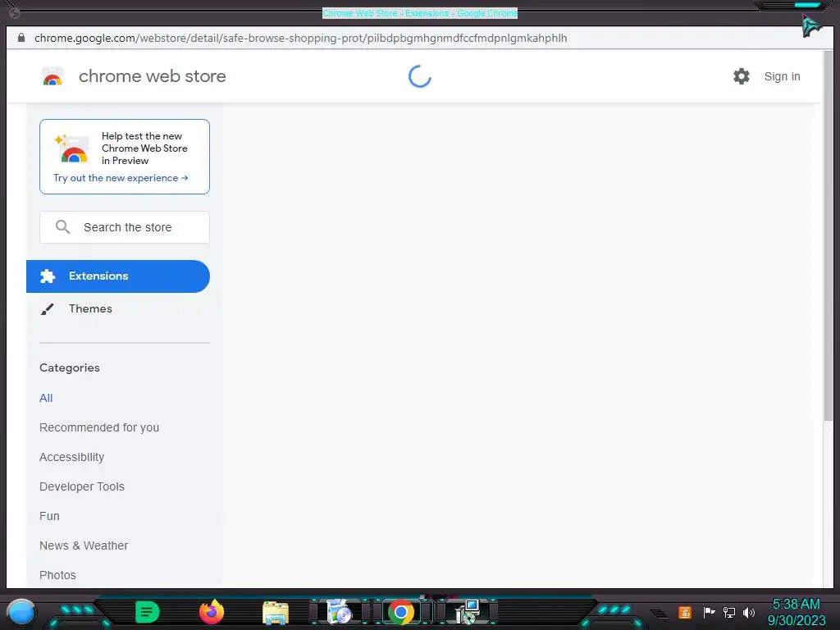
Task: Click the Google Chrome taskbar icon
Action: (x=401, y=612)
